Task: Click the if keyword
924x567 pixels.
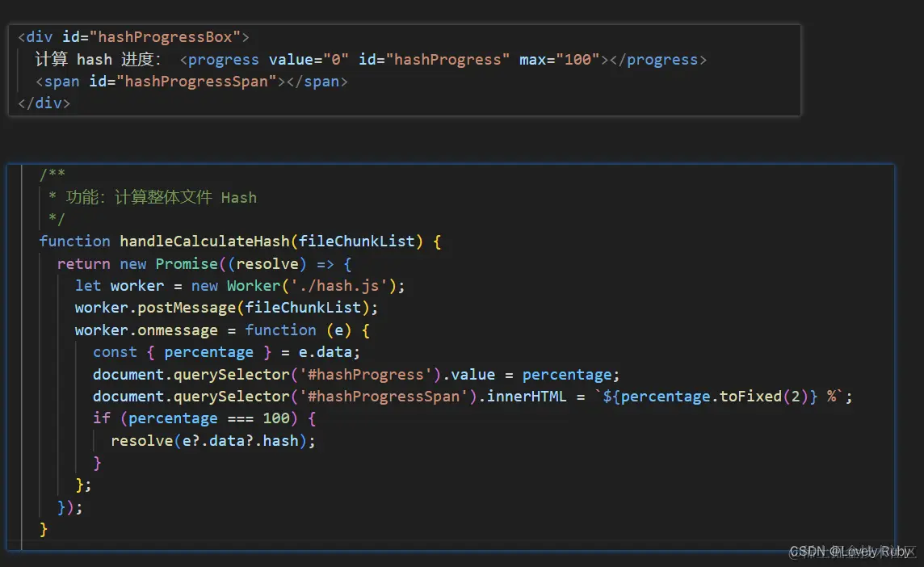Action: (101, 418)
